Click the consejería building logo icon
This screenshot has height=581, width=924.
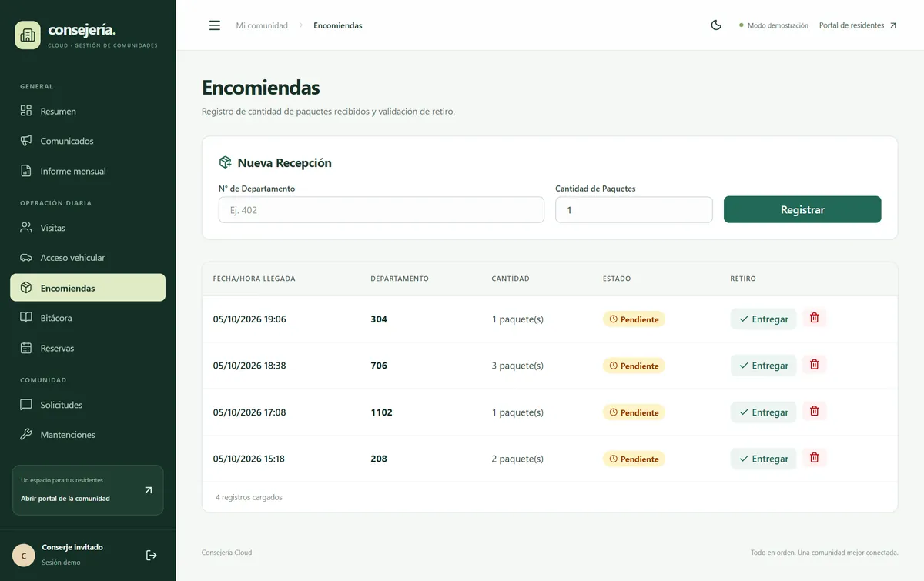click(28, 35)
